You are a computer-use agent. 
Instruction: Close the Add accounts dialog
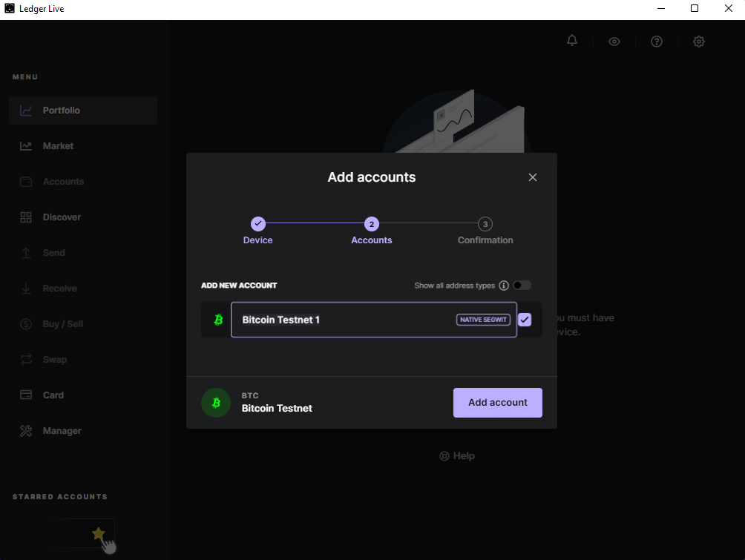pos(532,177)
